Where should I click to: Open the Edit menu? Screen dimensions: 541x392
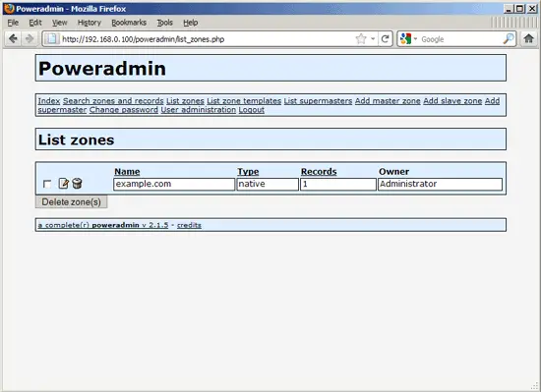(35, 23)
